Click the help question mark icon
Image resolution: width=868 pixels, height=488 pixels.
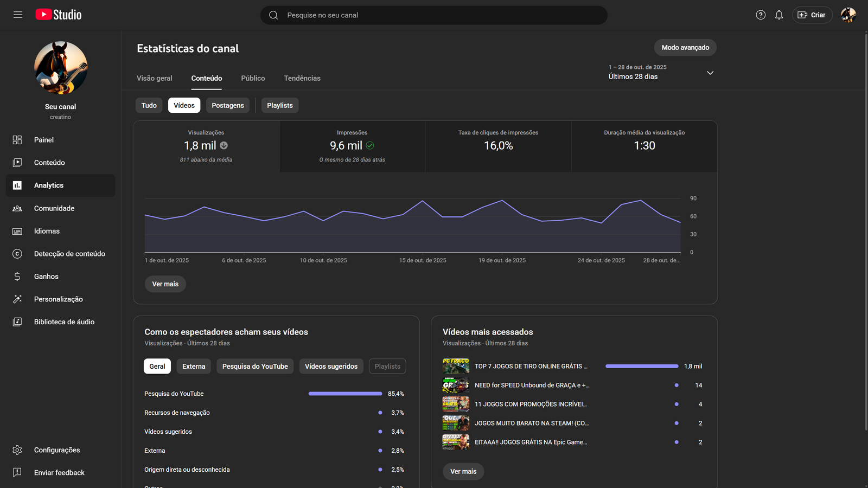pos(761,15)
